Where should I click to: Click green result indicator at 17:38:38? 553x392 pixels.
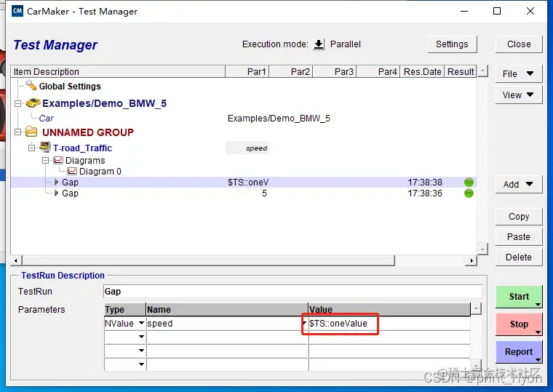click(x=469, y=183)
